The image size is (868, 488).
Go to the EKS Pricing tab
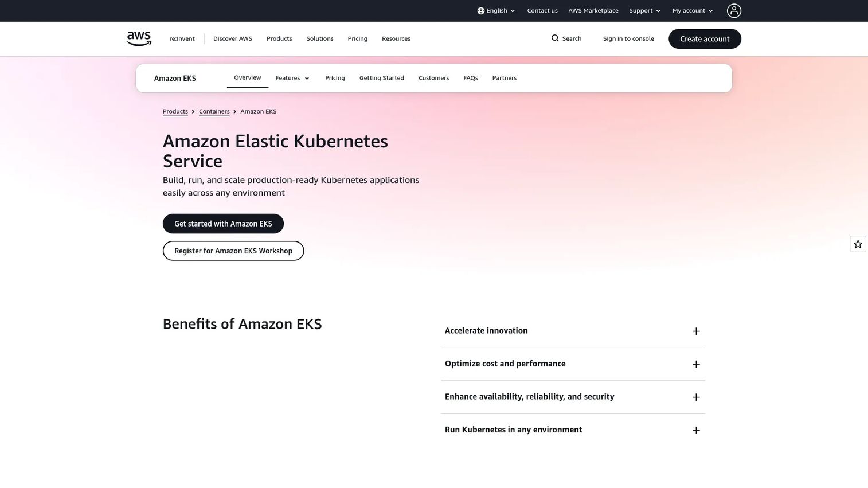click(335, 78)
